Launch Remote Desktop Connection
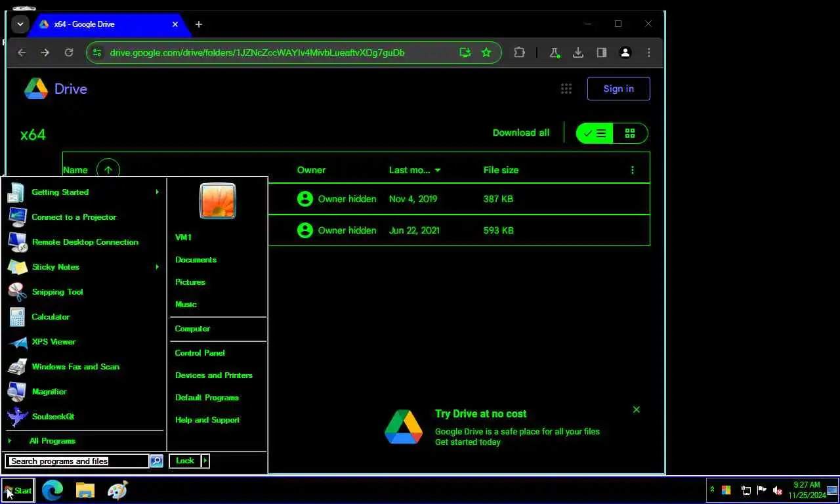 (x=84, y=242)
